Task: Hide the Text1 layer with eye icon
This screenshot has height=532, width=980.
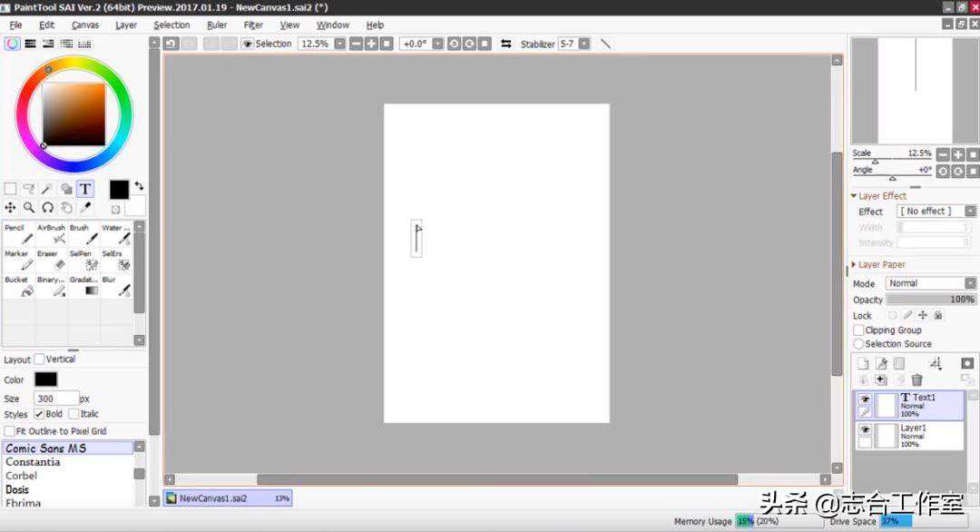Action: pos(864,399)
